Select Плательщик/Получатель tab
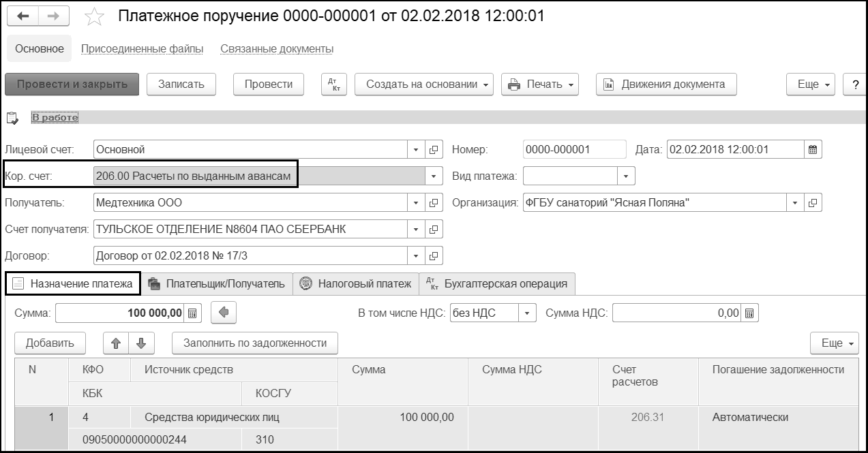Viewport: 868px width, 453px height. click(217, 283)
